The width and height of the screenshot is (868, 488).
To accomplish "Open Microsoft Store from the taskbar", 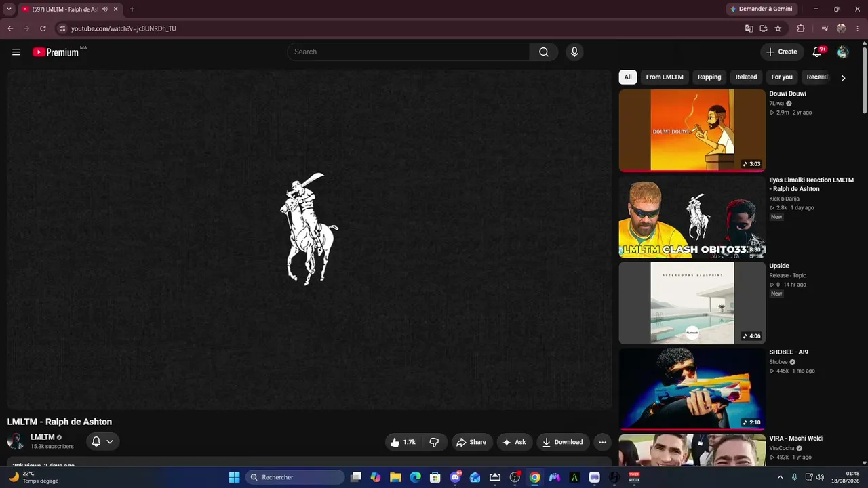I will coord(435,477).
